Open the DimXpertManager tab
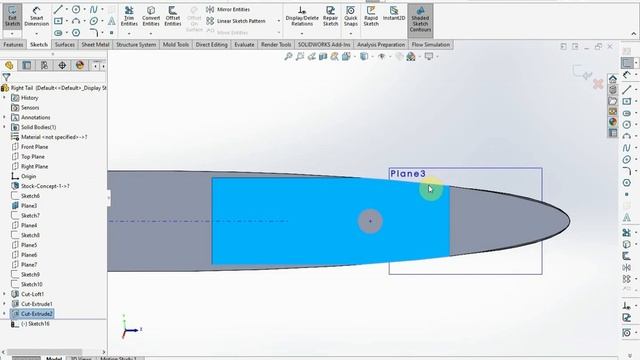The width and height of the screenshot is (640, 360). click(x=62, y=65)
